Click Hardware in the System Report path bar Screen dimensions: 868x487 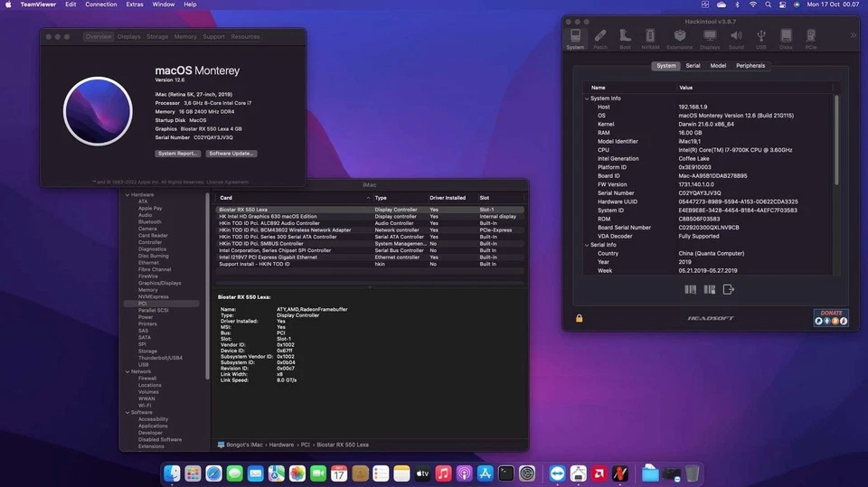(281, 445)
